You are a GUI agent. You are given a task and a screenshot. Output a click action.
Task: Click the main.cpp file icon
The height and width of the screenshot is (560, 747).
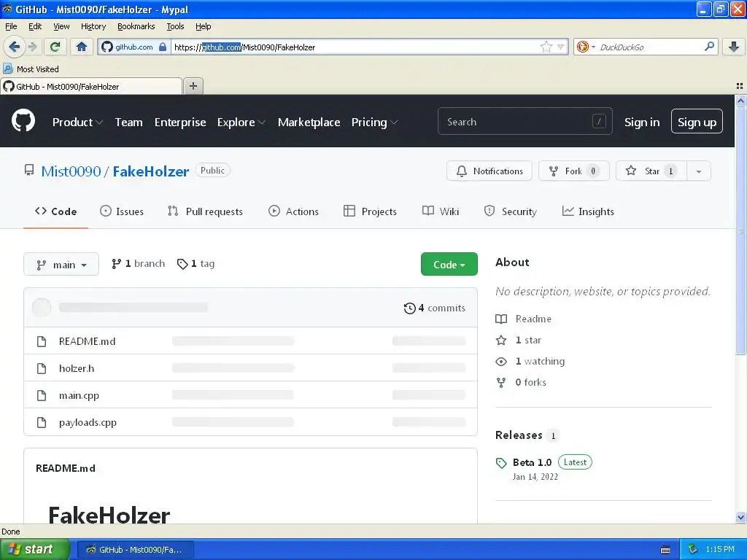42,395
